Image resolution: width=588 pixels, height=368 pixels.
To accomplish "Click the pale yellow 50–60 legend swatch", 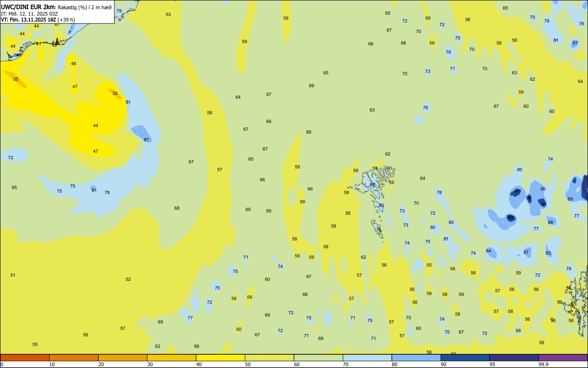I will pos(269,357).
